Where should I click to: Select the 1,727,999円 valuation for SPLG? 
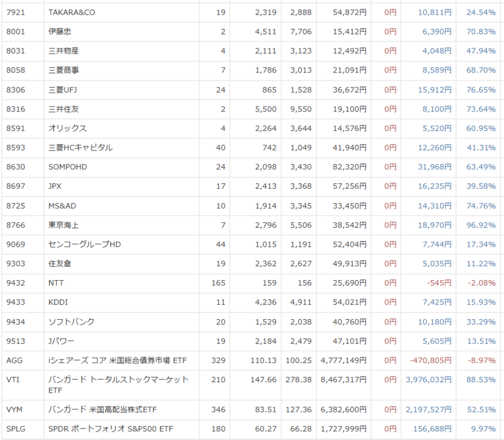coord(343,429)
